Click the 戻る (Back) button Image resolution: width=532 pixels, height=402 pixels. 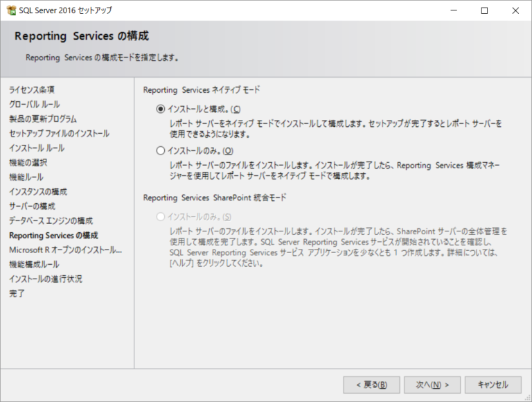366,385
